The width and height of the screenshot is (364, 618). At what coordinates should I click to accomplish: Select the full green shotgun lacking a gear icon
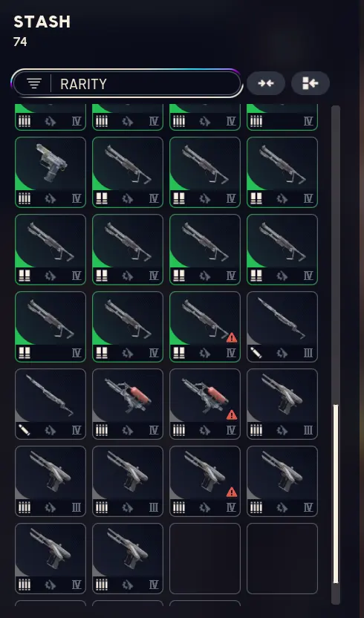pyautogui.click(x=51, y=327)
